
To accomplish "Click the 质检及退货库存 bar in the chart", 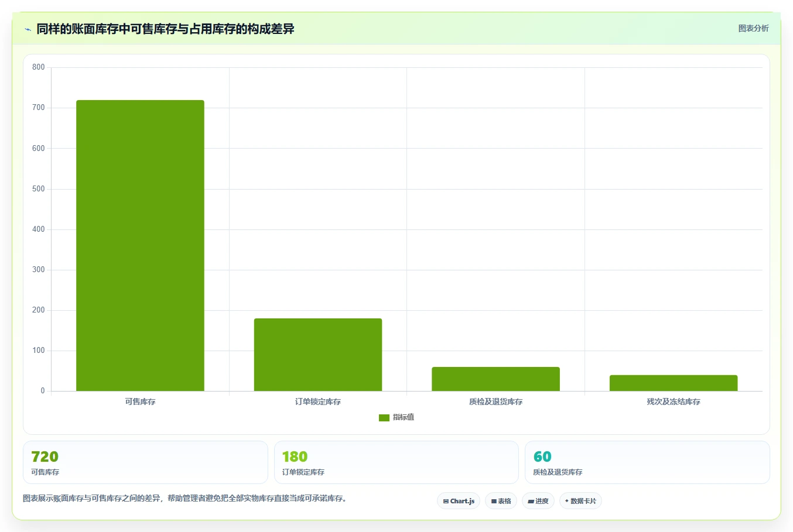I will point(495,379).
